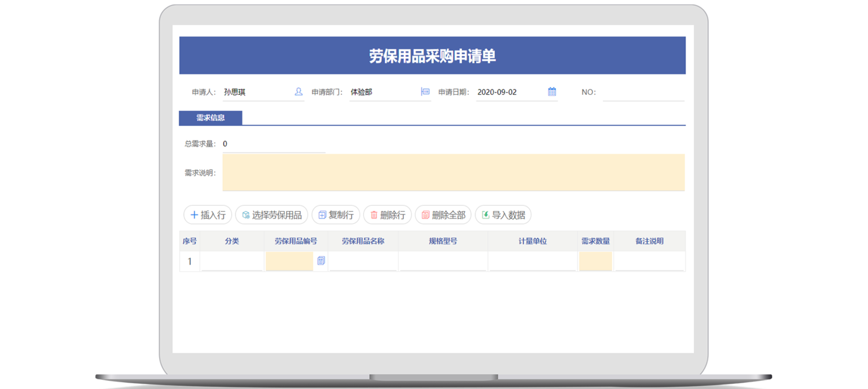Click the 申请人 name field

(258, 92)
